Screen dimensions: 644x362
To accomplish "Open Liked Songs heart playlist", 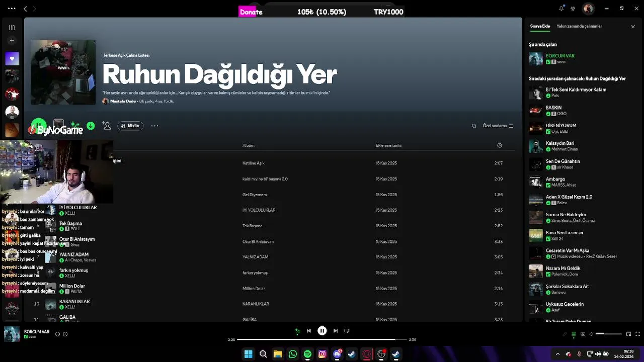I will pyautogui.click(x=12, y=58).
